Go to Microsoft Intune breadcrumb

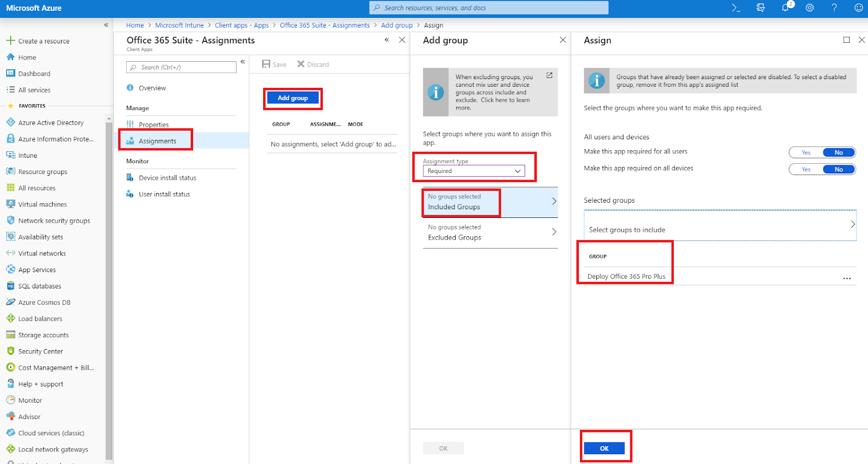180,25
